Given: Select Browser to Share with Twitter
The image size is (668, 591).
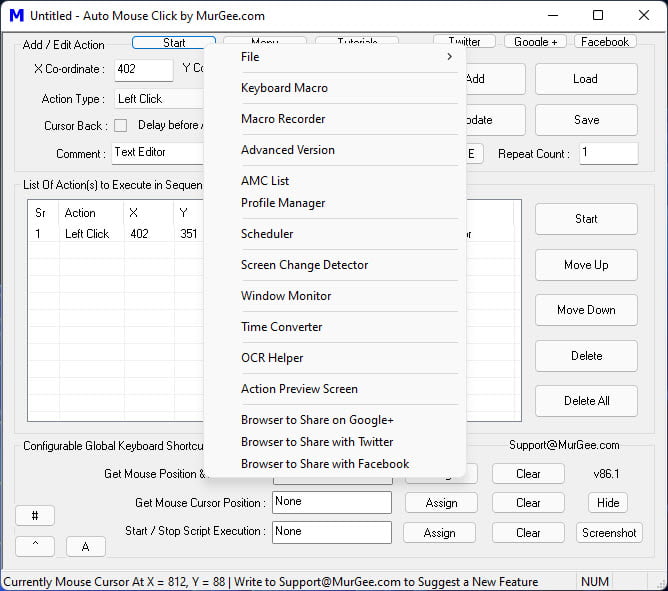Looking at the screenshot, I should [334, 442].
